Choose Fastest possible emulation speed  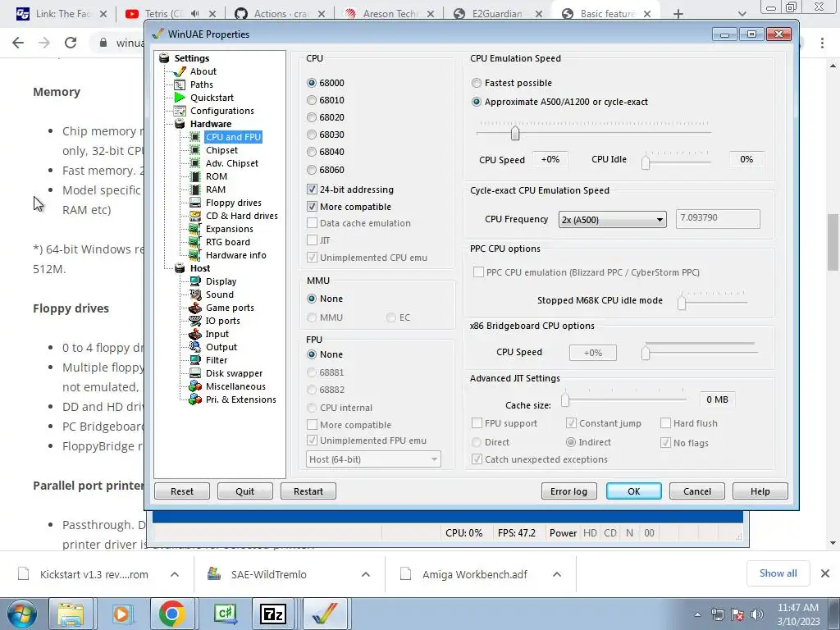477,83
